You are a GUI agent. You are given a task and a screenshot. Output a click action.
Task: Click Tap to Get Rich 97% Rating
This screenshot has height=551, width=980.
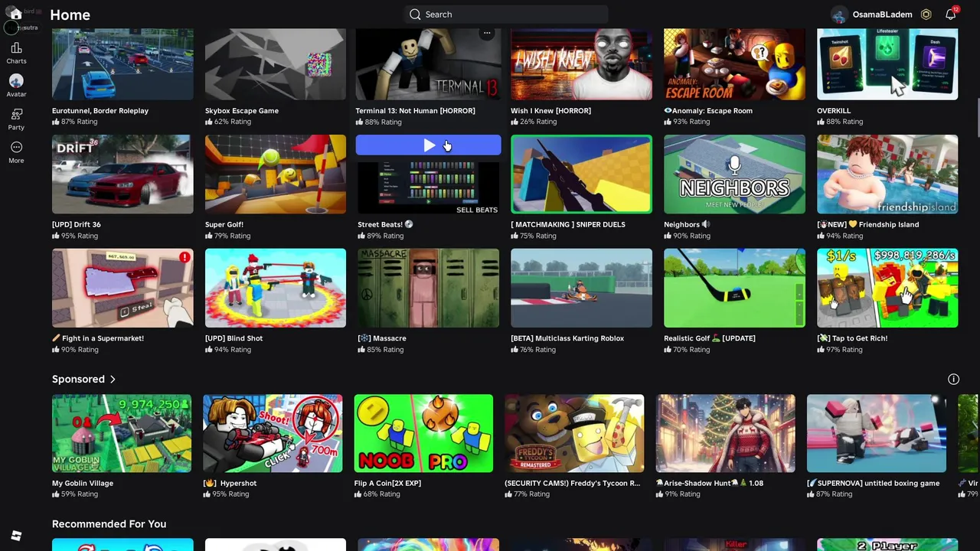pyautogui.click(x=840, y=350)
